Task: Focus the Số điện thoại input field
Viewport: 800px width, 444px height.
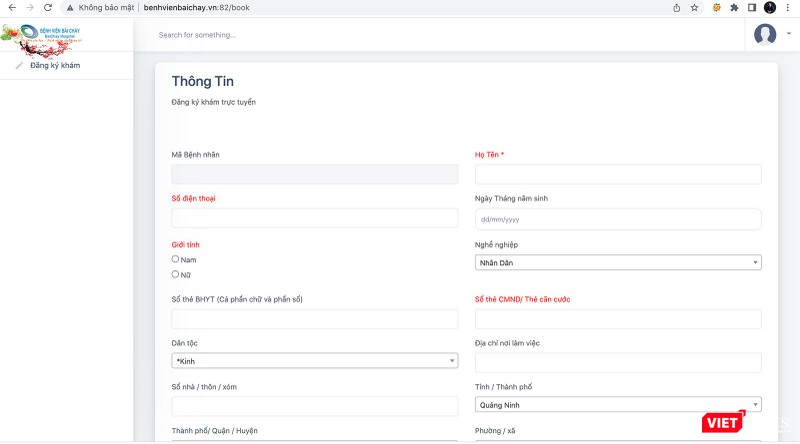Action: click(314, 218)
